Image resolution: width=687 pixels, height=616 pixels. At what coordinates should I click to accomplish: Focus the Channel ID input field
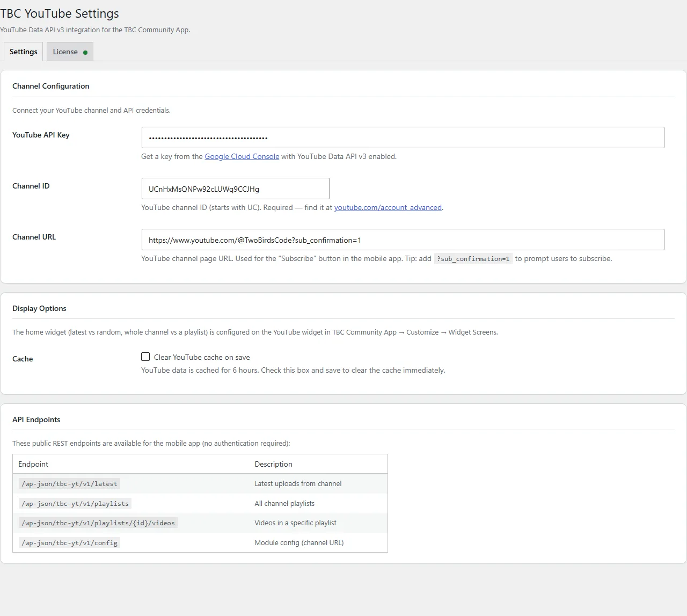pyautogui.click(x=235, y=189)
